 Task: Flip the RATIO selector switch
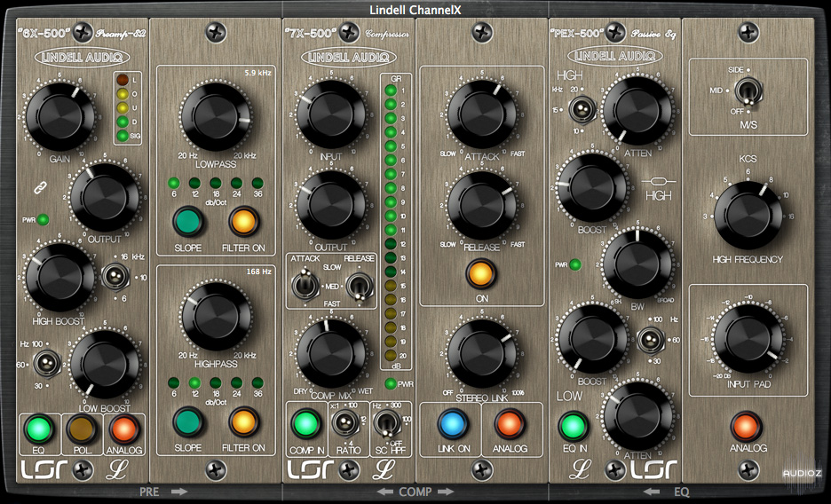(x=338, y=424)
